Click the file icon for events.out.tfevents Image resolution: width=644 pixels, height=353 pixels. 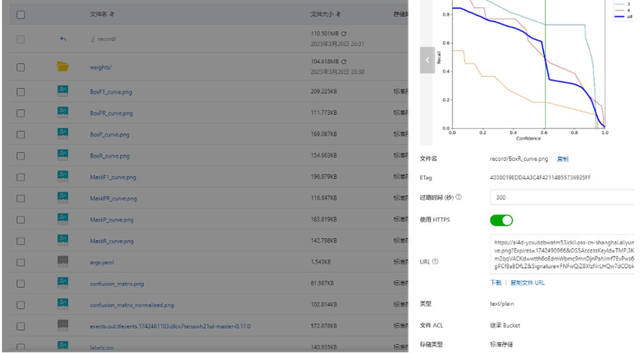(63, 326)
